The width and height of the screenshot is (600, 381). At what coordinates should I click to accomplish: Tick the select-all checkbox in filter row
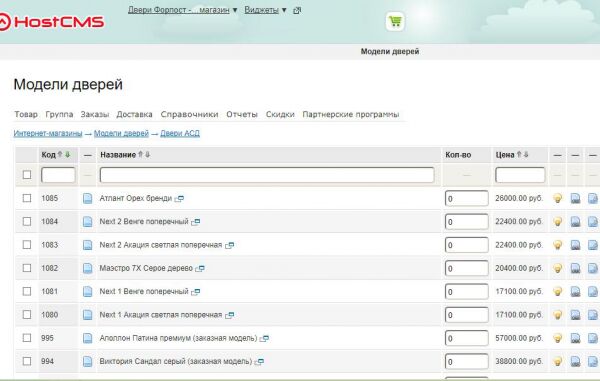coord(27,175)
